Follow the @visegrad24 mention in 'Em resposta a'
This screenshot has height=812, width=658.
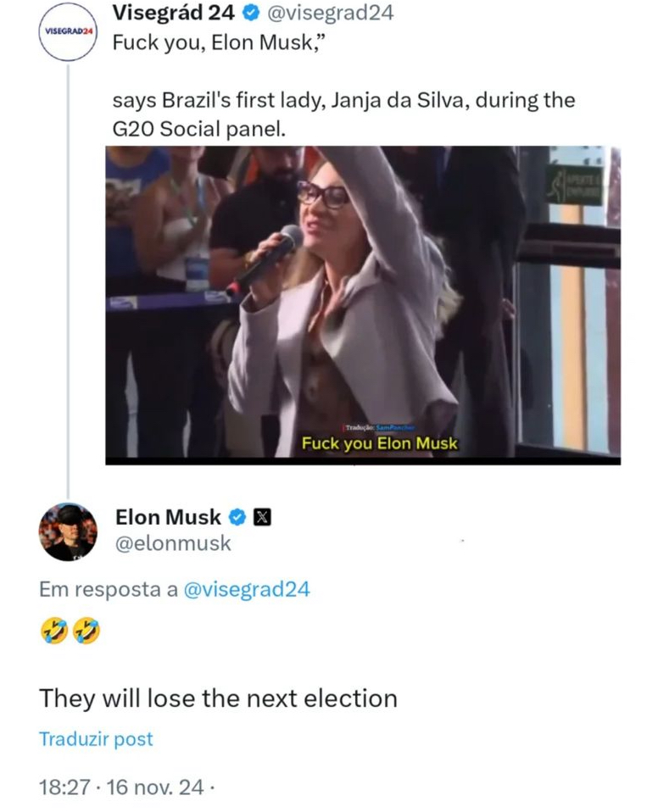click(x=247, y=589)
